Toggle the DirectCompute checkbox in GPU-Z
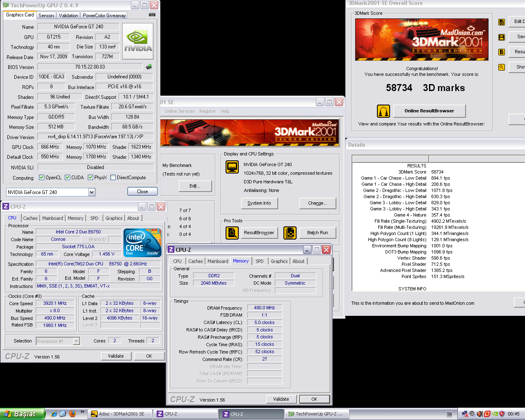 coord(113,178)
